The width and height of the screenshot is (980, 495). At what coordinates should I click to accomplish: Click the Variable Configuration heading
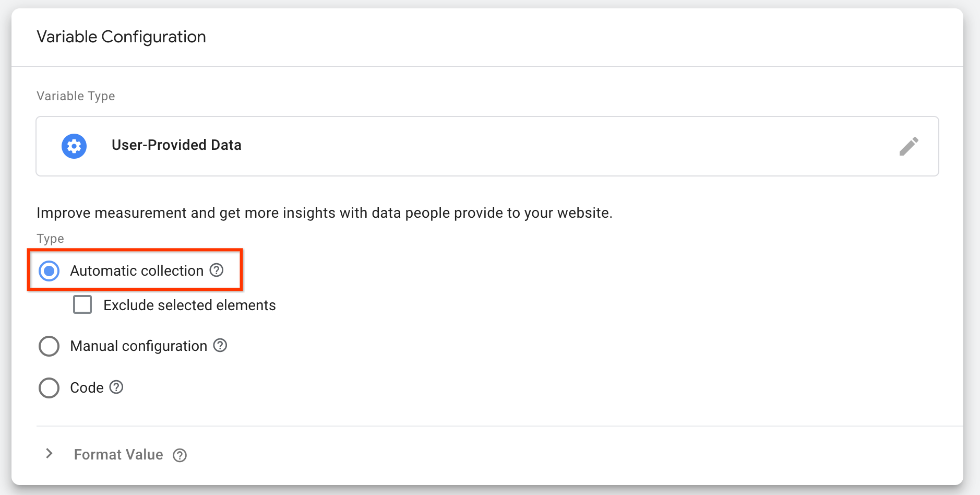(121, 37)
